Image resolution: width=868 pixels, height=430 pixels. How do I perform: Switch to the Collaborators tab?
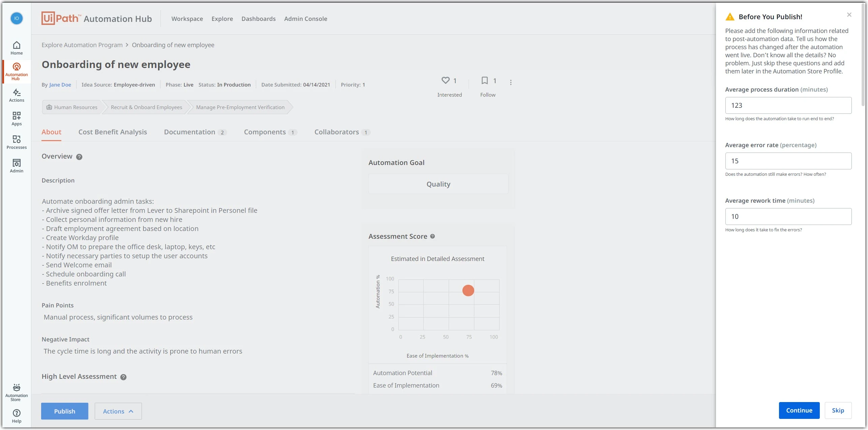click(x=342, y=132)
